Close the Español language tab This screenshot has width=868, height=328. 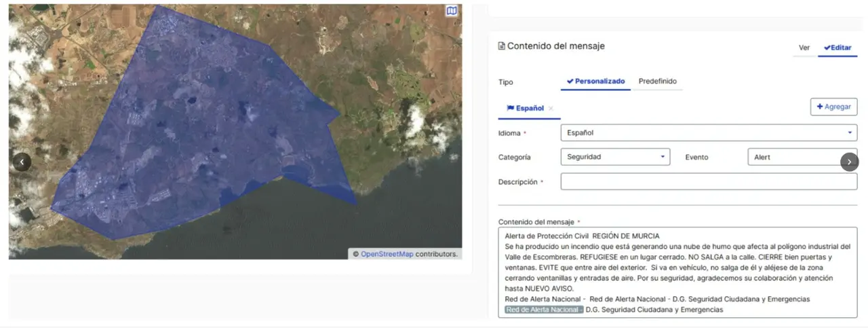coord(551,109)
